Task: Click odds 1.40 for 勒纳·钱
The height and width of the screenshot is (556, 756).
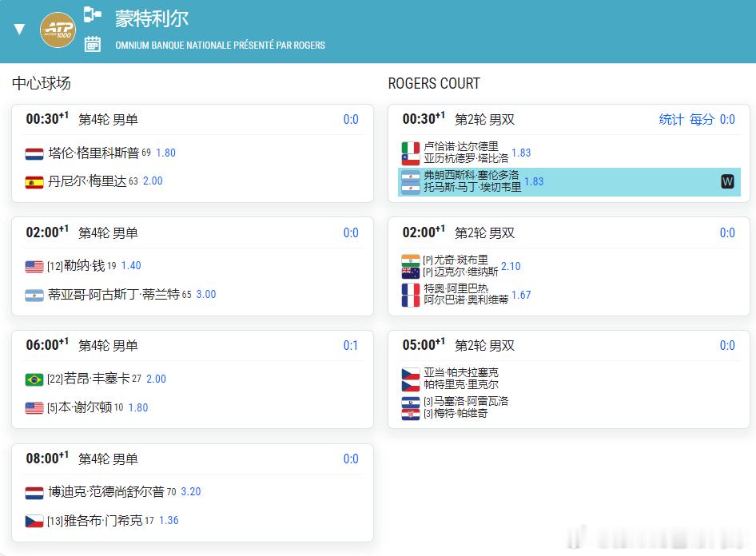Action: [x=131, y=265]
